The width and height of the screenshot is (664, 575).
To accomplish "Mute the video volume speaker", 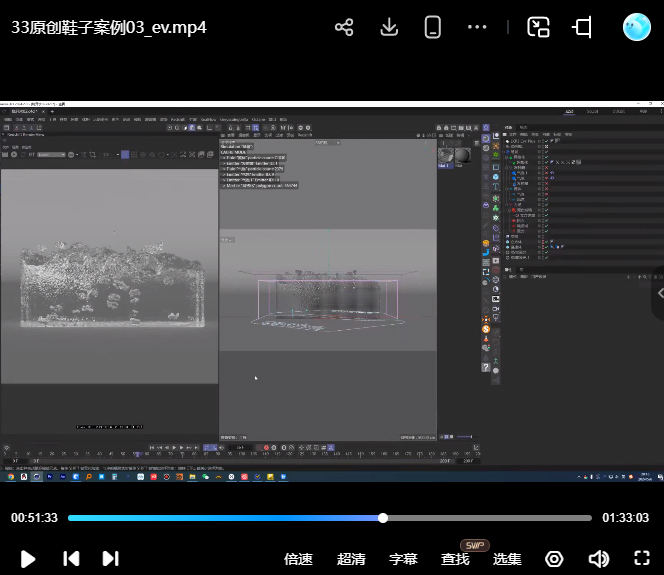I will coord(598,558).
